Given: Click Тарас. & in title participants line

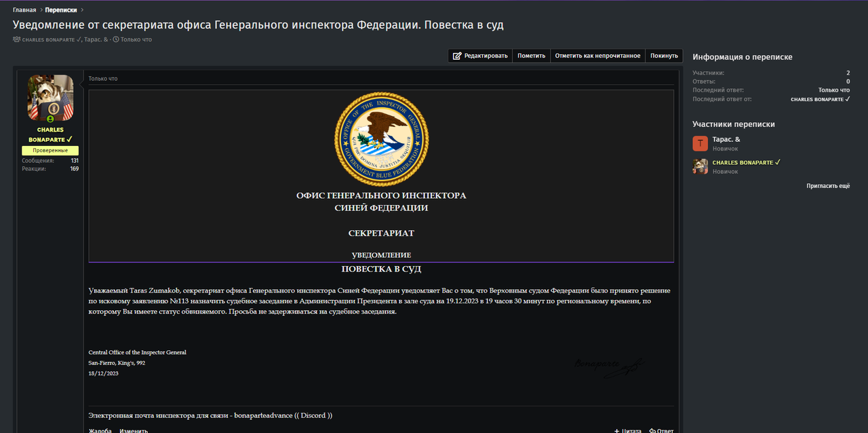Looking at the screenshot, I should coord(96,39).
